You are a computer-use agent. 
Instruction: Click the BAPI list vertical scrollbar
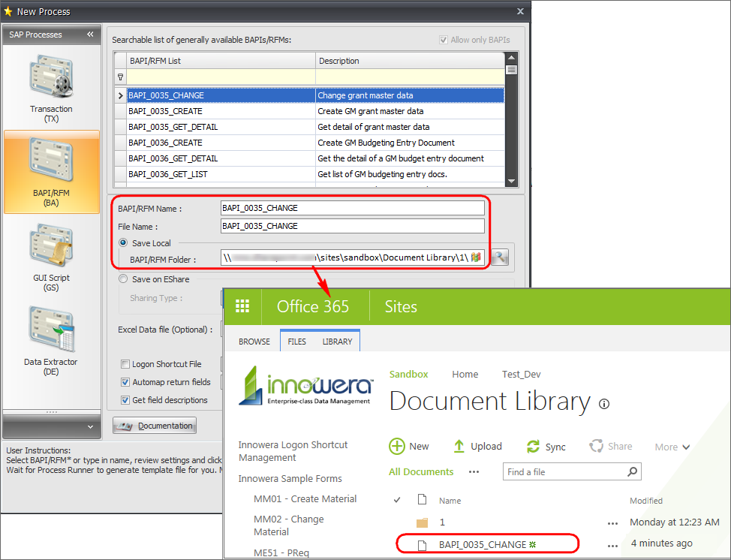511,120
